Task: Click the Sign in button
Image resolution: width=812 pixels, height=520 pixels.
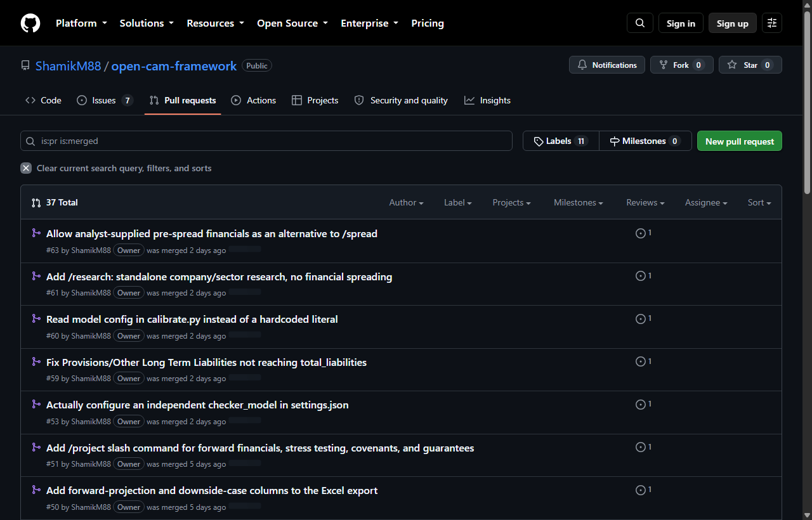Action: pyautogui.click(x=681, y=23)
